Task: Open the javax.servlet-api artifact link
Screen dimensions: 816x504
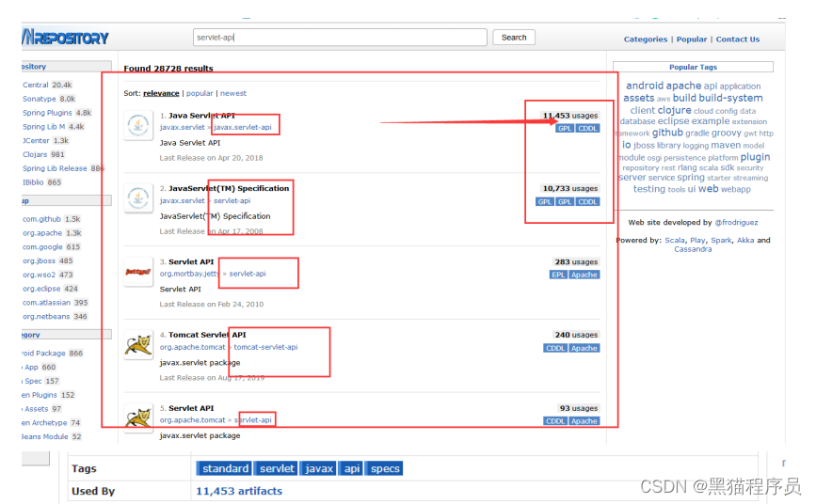Action: point(243,127)
